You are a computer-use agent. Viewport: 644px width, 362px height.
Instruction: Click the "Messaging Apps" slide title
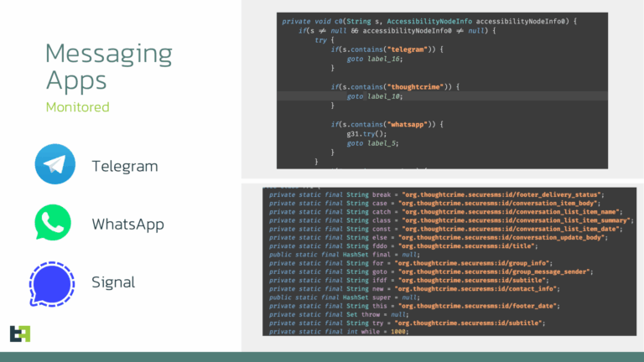pyautogui.click(x=107, y=67)
